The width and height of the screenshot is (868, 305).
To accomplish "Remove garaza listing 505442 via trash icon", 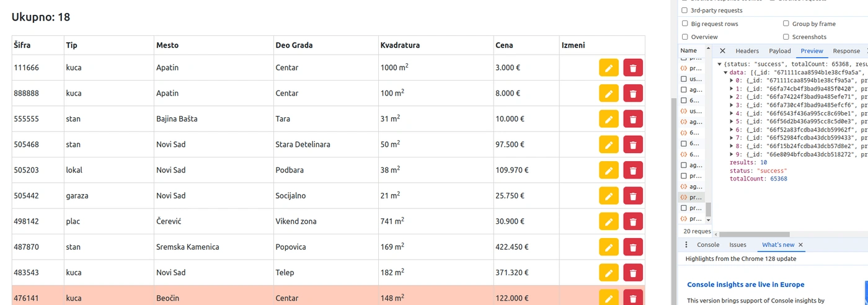I will point(633,197).
